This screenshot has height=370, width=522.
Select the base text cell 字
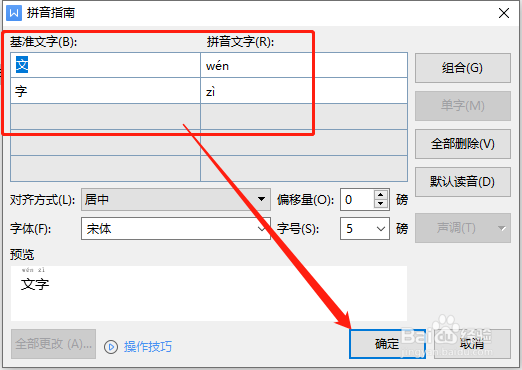(105, 91)
